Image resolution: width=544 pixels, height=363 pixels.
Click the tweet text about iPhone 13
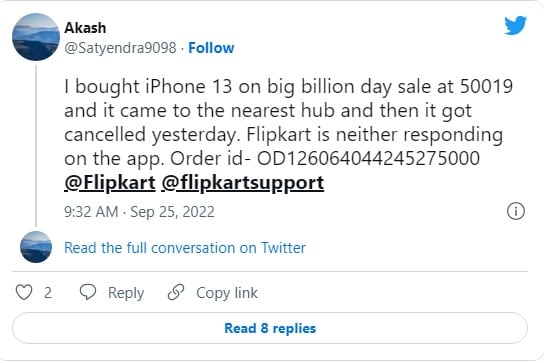[x=288, y=122]
